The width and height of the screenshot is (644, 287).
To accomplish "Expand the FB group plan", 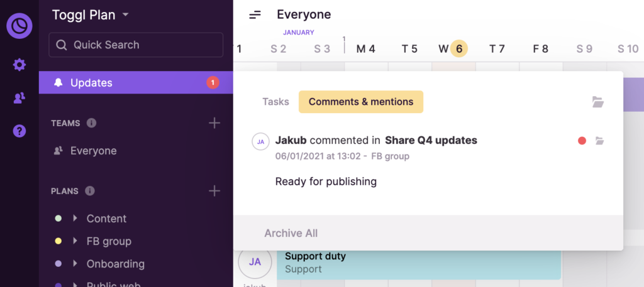I will click(x=75, y=241).
